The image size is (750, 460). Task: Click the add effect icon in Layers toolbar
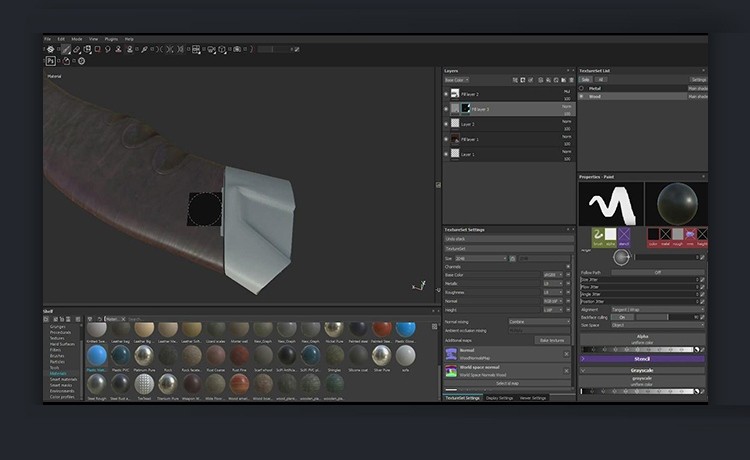[515, 80]
